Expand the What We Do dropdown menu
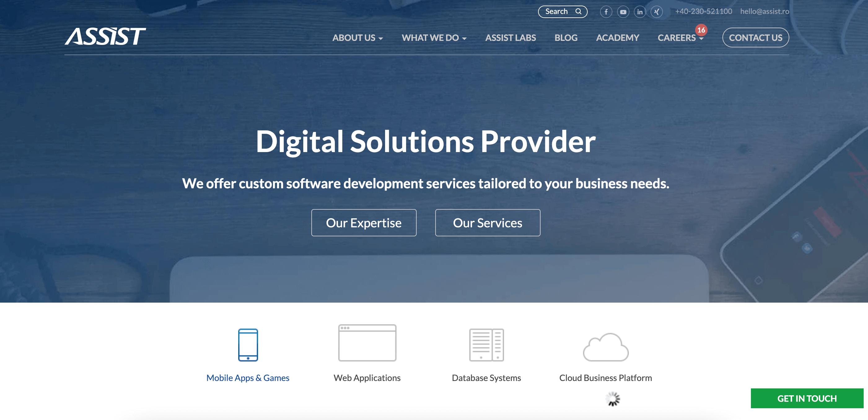Screen dimensions: 868x420 point(435,37)
